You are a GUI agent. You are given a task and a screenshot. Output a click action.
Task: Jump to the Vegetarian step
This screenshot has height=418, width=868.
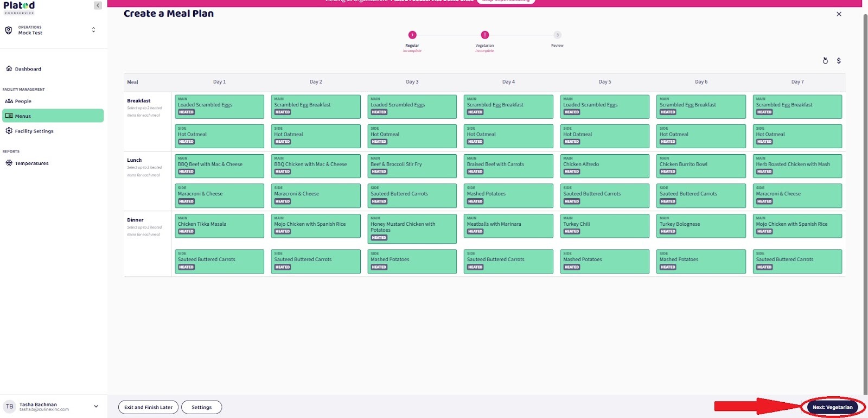(484, 35)
